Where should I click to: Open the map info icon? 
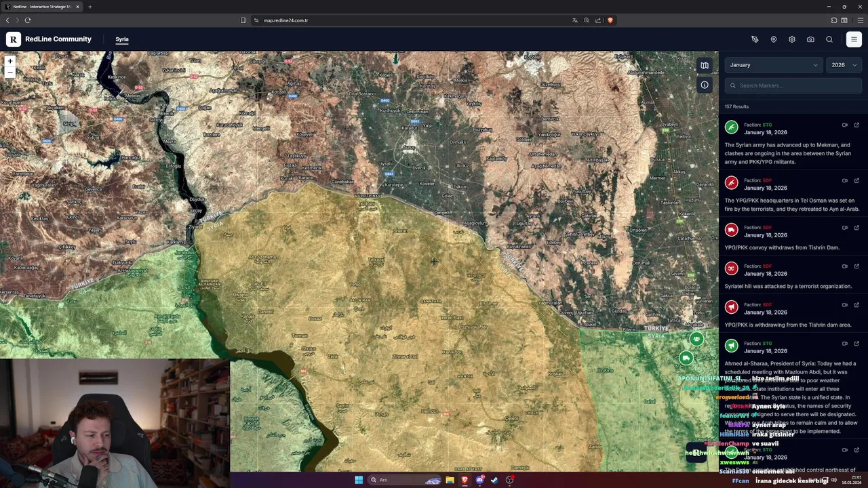click(705, 85)
